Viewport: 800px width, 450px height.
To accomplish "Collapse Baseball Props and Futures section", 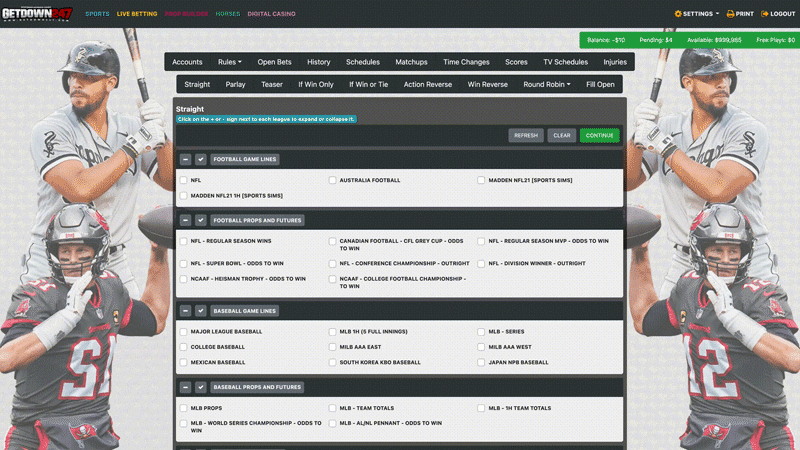I will click(x=185, y=387).
